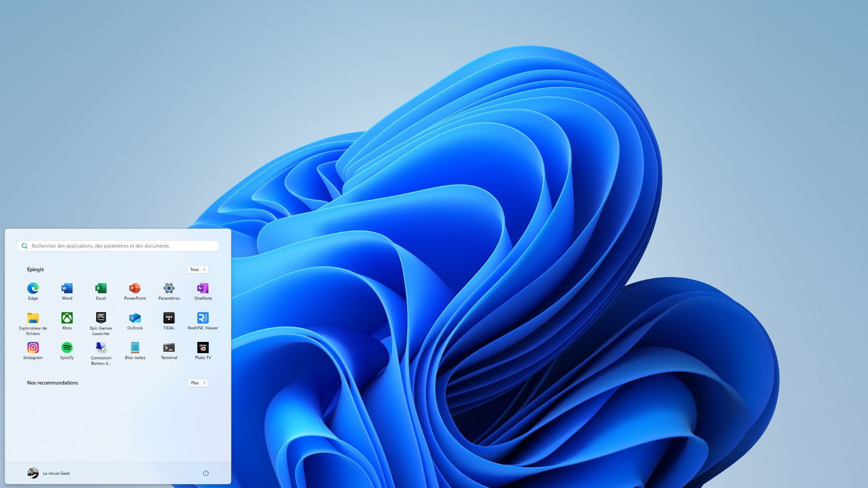
Task: Show more recommendations with Plus button
Action: pyautogui.click(x=198, y=383)
